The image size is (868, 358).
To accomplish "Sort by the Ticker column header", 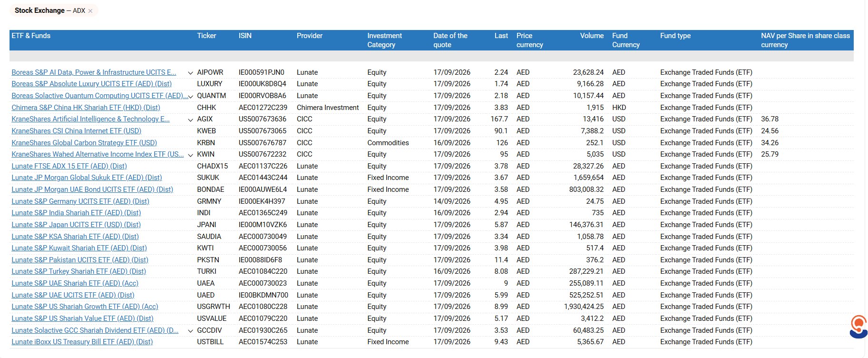I will (206, 36).
